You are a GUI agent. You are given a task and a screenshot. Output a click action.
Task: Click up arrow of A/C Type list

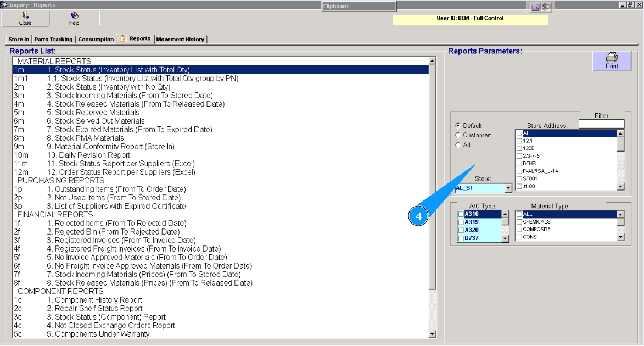tap(505, 215)
